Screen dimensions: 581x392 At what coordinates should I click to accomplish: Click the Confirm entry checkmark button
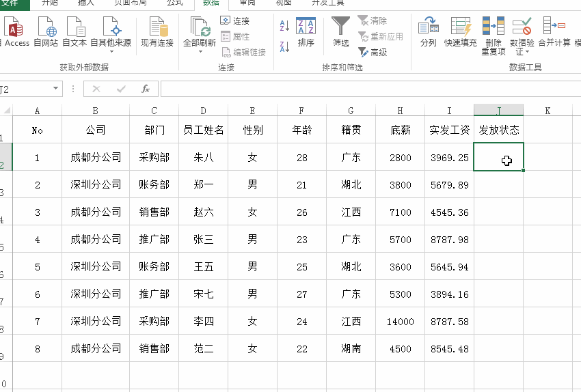point(121,89)
